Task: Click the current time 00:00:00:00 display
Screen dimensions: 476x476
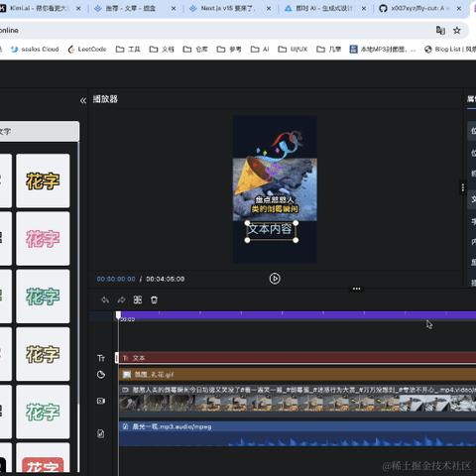Action: click(x=116, y=279)
